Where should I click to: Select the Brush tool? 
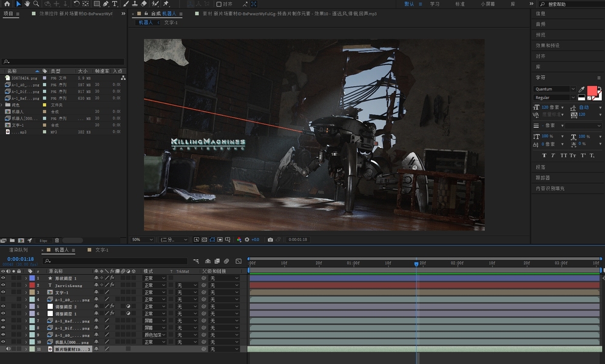126,4
